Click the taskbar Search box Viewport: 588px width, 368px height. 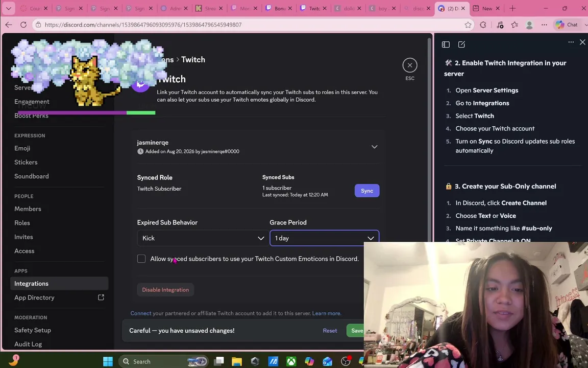163,361
